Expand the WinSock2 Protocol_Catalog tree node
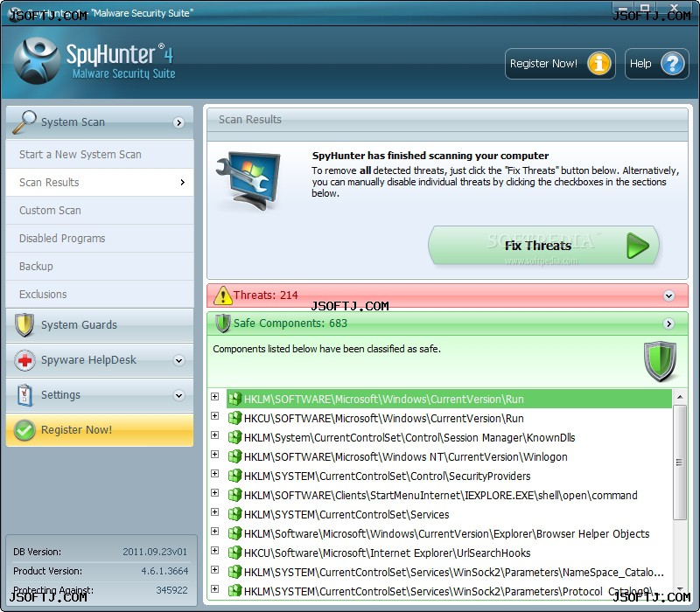Viewport: 700px width, 612px height. (x=215, y=588)
